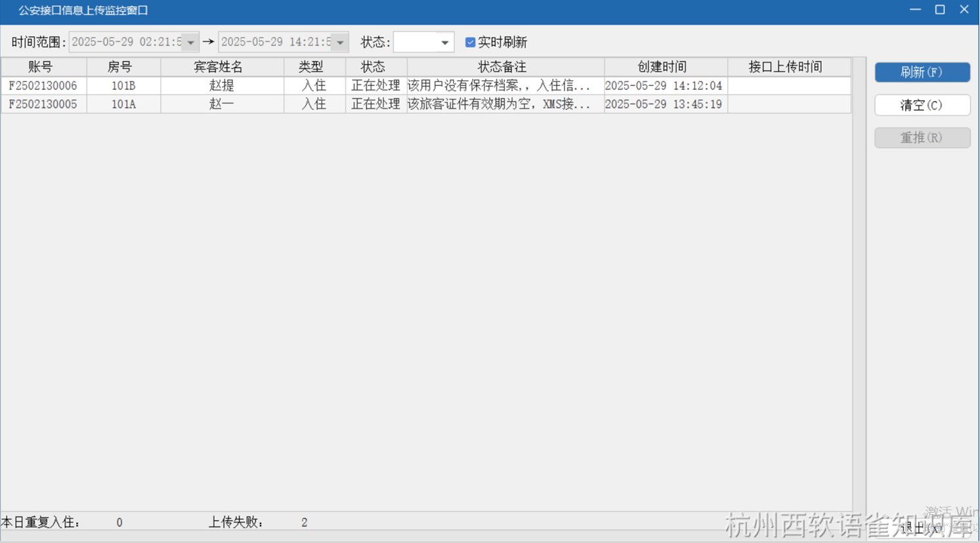Expand the 状态 filter dropdown
The width and height of the screenshot is (980, 543).
tap(444, 43)
